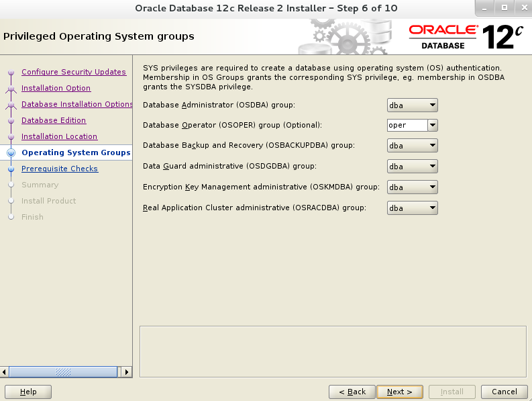This screenshot has height=401, width=532.
Task: Go to Prerequisite Checks step
Action: coord(60,169)
